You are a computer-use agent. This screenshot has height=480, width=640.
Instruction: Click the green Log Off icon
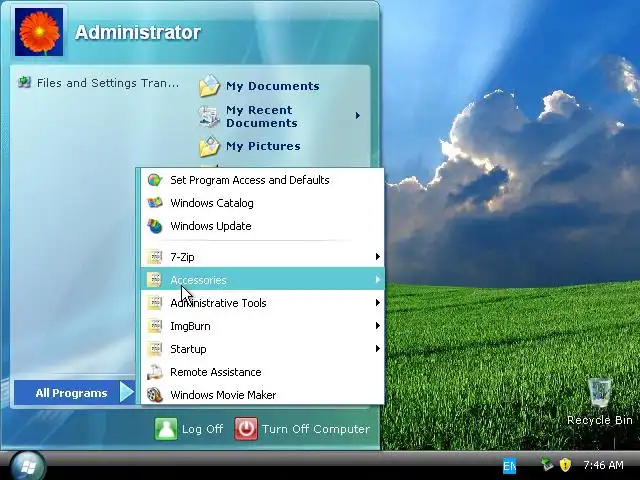166,429
